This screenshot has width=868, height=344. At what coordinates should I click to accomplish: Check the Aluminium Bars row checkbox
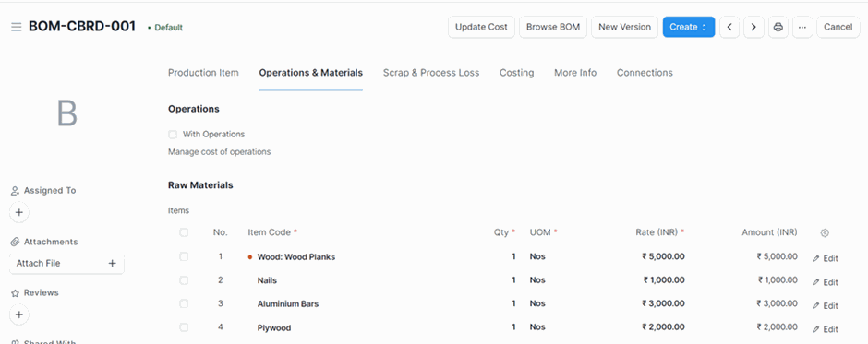pos(184,303)
